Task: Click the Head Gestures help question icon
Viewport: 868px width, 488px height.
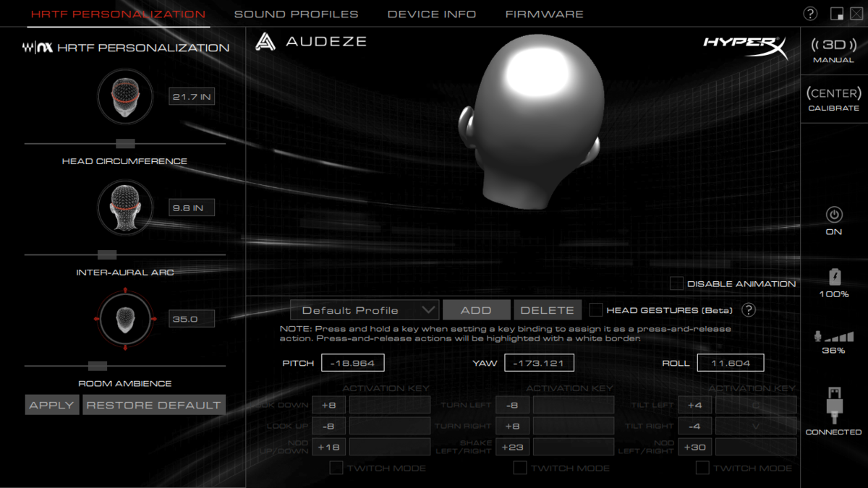Action: 749,310
